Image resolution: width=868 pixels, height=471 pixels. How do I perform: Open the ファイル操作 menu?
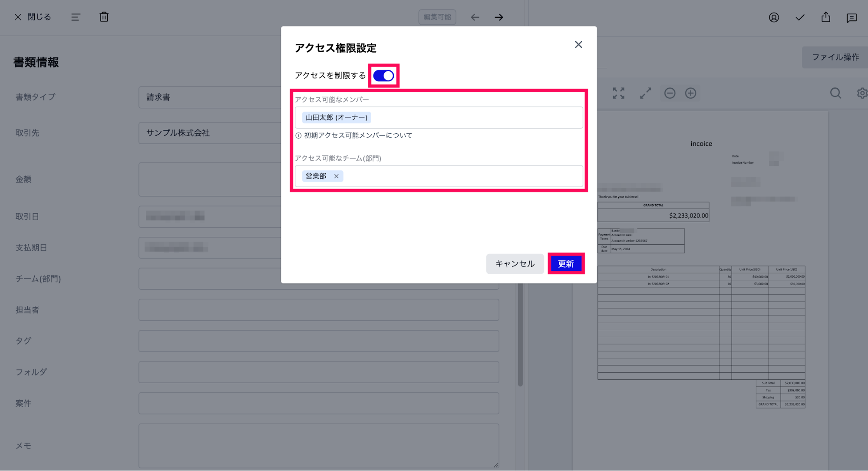(x=835, y=57)
